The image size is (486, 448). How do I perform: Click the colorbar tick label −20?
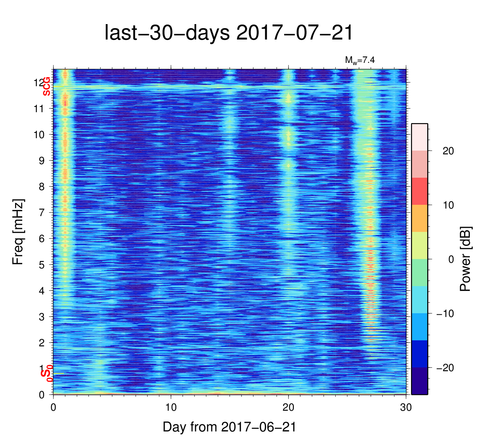click(445, 368)
